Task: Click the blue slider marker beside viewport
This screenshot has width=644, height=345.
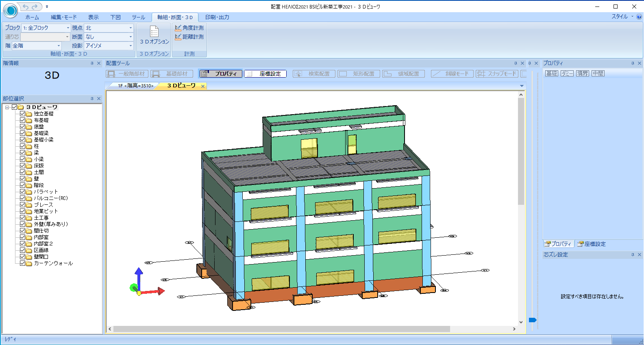Action: pyautogui.click(x=533, y=320)
